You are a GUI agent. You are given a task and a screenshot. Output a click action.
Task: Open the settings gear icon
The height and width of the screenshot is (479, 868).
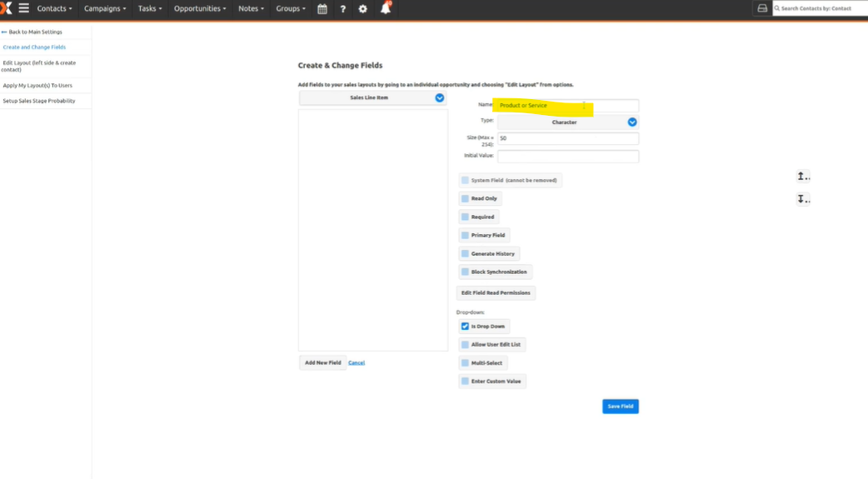[x=362, y=8]
